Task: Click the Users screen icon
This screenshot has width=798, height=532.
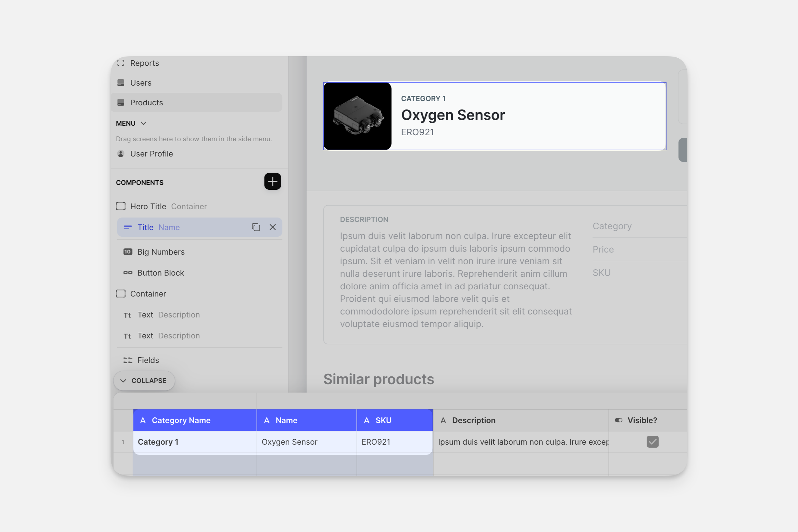Action: point(121,83)
